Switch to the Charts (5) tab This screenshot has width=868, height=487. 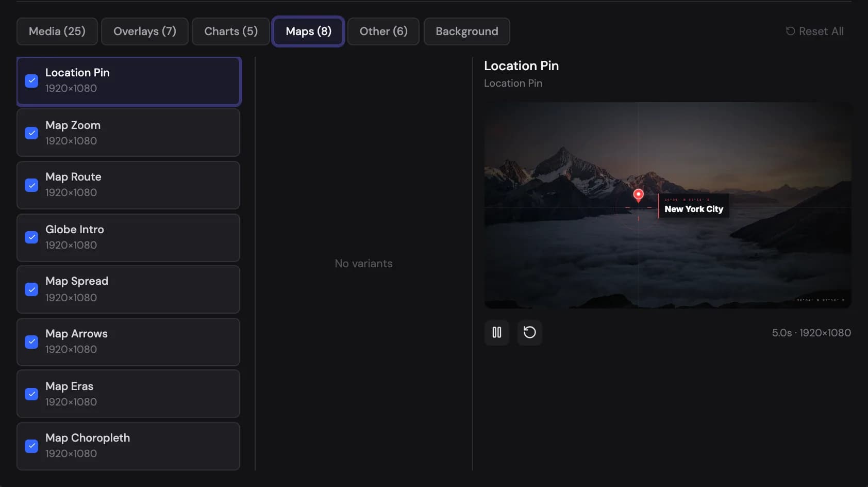231,31
